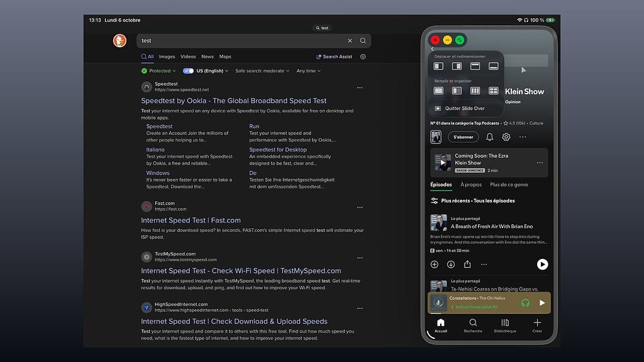The image size is (644, 362).
Task: Tap Créer in Spotify bottom bar
Action: (537, 326)
